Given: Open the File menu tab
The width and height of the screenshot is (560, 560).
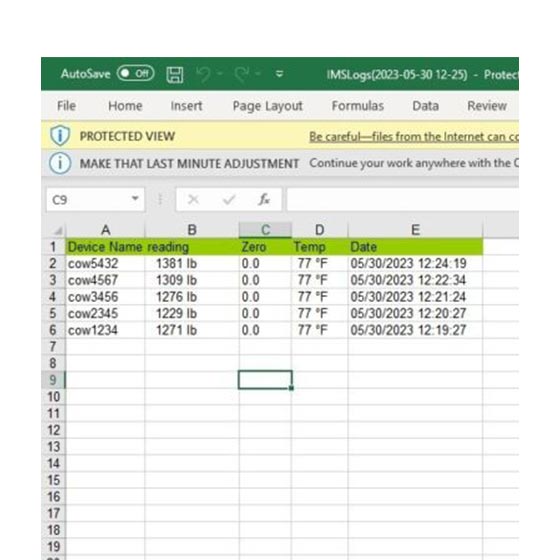Looking at the screenshot, I should click(66, 106).
